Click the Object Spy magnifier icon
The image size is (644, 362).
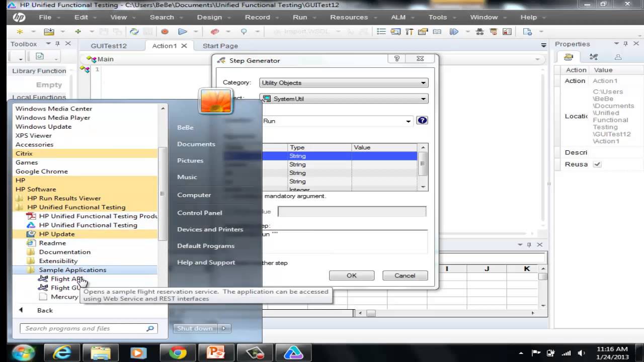(244, 31)
